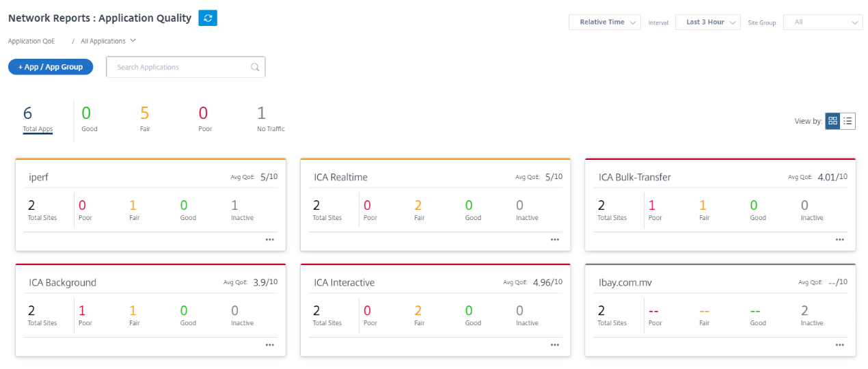This screenshot has width=868, height=369.
Task: Click the Application QoE breadcrumb
Action: [31, 41]
